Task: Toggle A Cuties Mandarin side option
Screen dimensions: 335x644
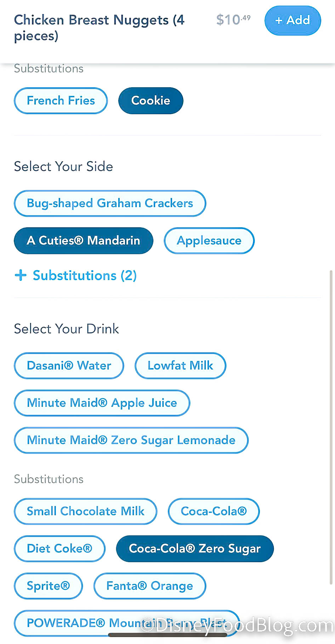Action: coord(83,240)
